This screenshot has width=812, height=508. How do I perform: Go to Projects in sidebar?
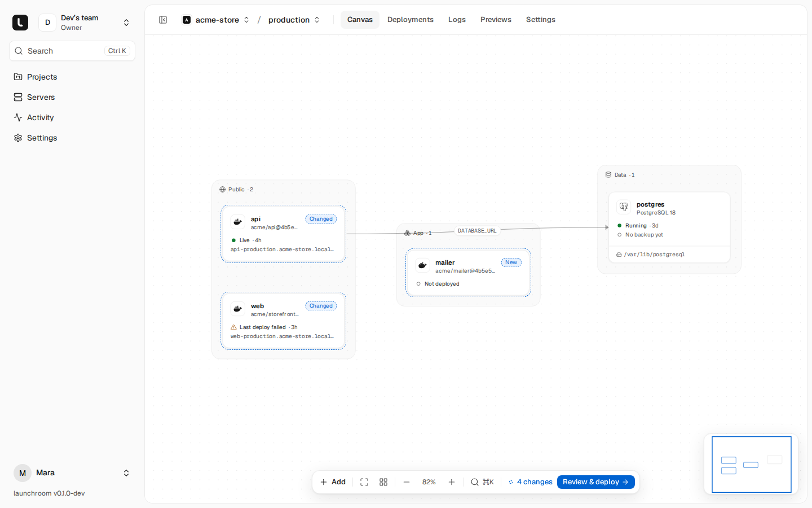[x=72, y=77]
